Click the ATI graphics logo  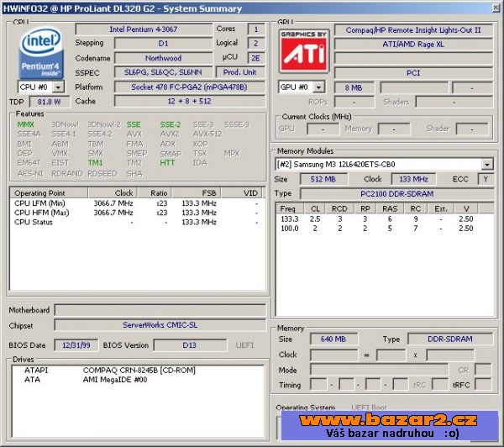coord(304,50)
